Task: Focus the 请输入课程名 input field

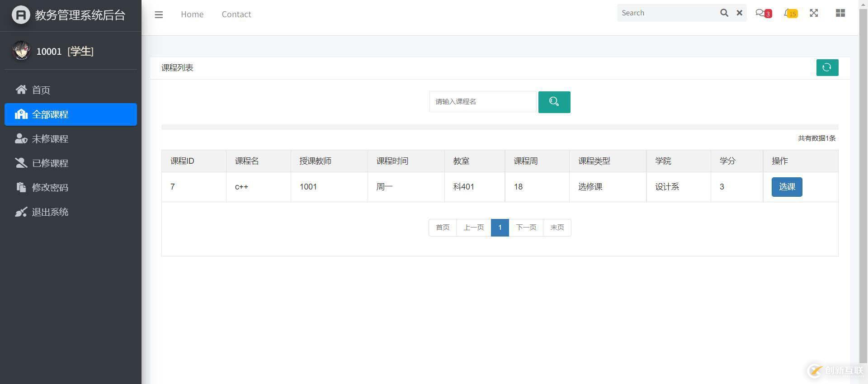Action: coord(483,102)
